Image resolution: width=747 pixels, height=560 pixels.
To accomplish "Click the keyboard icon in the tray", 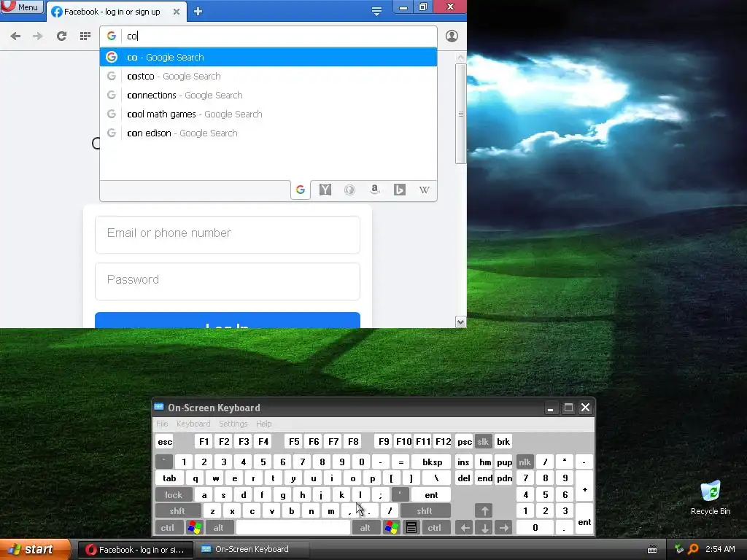I will pyautogui.click(x=652, y=550).
